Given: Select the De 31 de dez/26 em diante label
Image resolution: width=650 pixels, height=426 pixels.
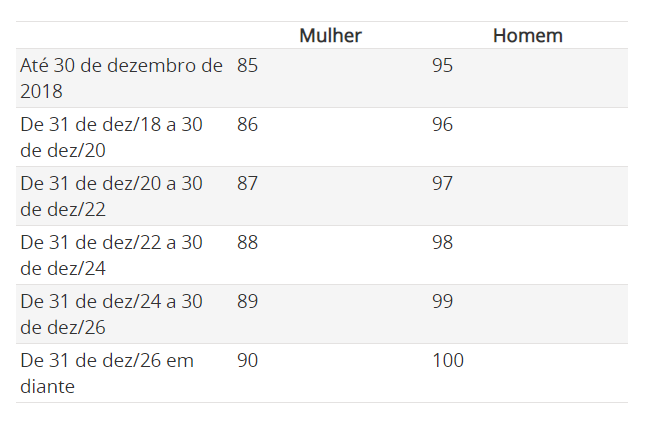Looking at the screenshot, I should pyautogui.click(x=107, y=373).
